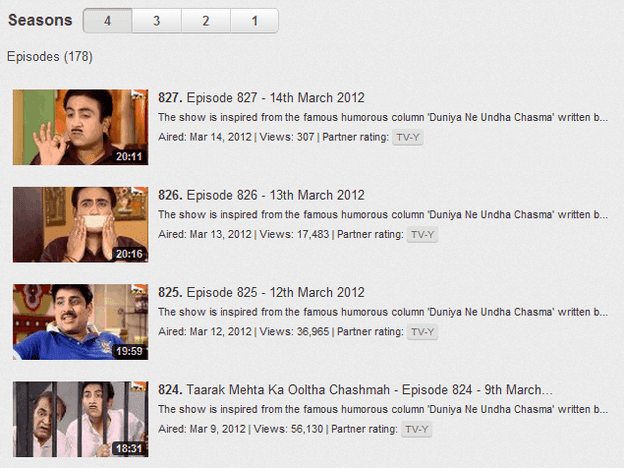Click 'Views: 17,483' text
This screenshot has width=624, height=468.
click(x=294, y=234)
